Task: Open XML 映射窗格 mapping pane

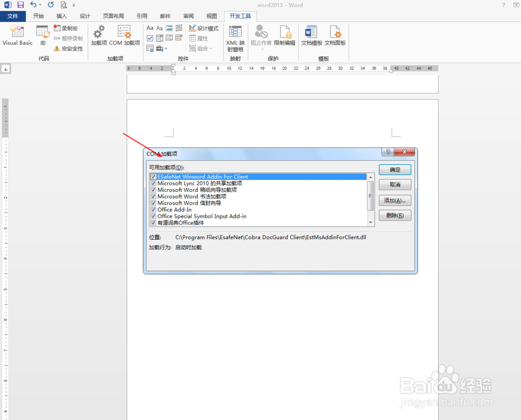Action: 235,39
